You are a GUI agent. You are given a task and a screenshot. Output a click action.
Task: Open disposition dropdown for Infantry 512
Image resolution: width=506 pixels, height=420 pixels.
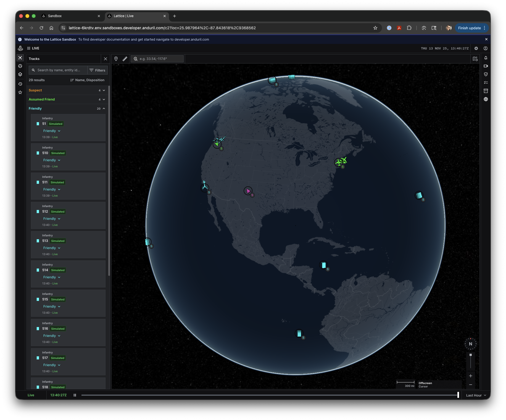coord(52,219)
